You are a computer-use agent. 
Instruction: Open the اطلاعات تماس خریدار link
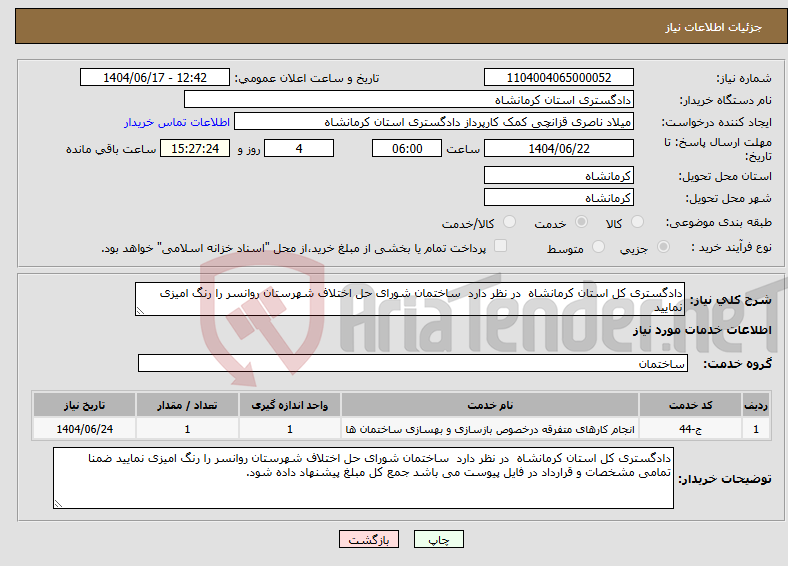pyautogui.click(x=177, y=122)
